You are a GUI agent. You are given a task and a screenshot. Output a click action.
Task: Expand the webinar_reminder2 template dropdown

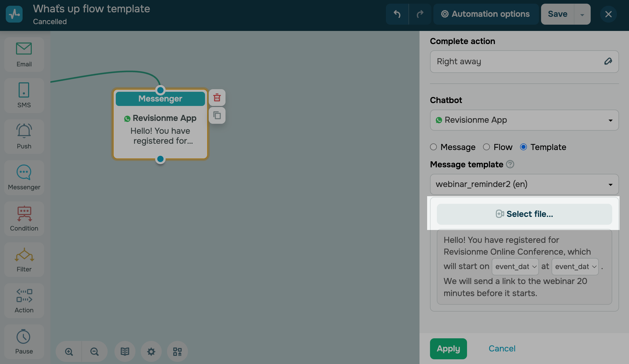tap(524, 184)
